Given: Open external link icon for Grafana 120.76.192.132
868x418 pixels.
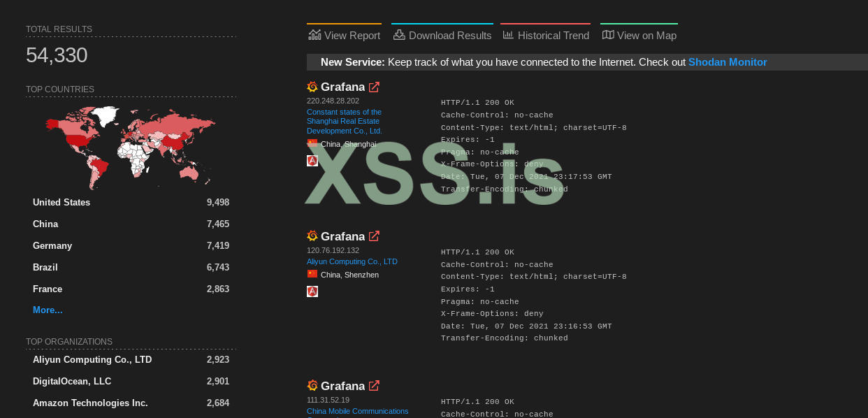Looking at the screenshot, I should [x=374, y=236].
